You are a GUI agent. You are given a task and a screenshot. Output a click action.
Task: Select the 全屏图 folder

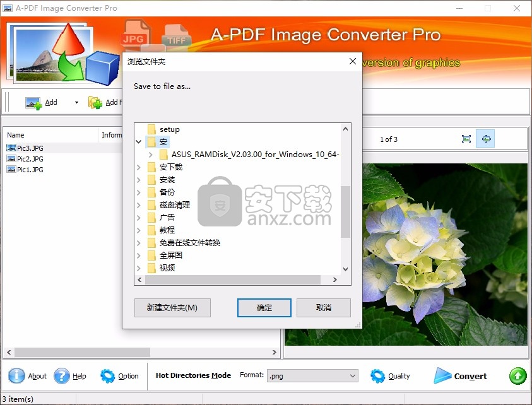tap(171, 255)
